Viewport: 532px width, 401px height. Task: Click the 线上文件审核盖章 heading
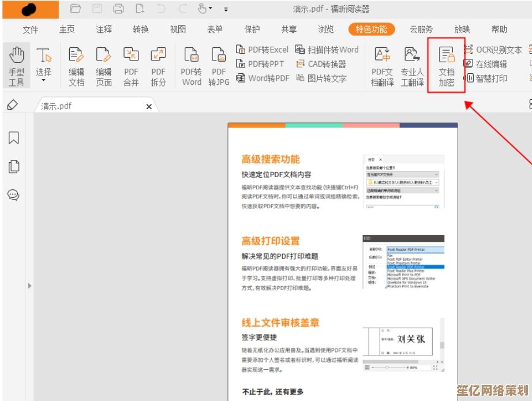click(x=280, y=323)
